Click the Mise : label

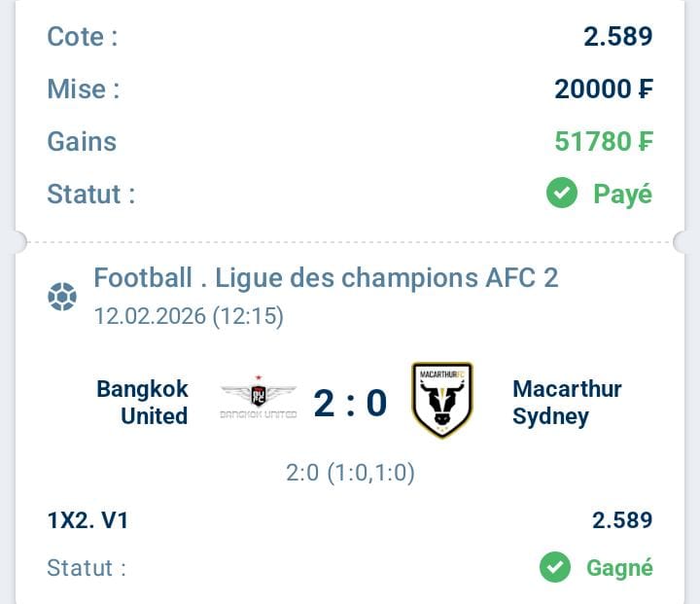[84, 89]
